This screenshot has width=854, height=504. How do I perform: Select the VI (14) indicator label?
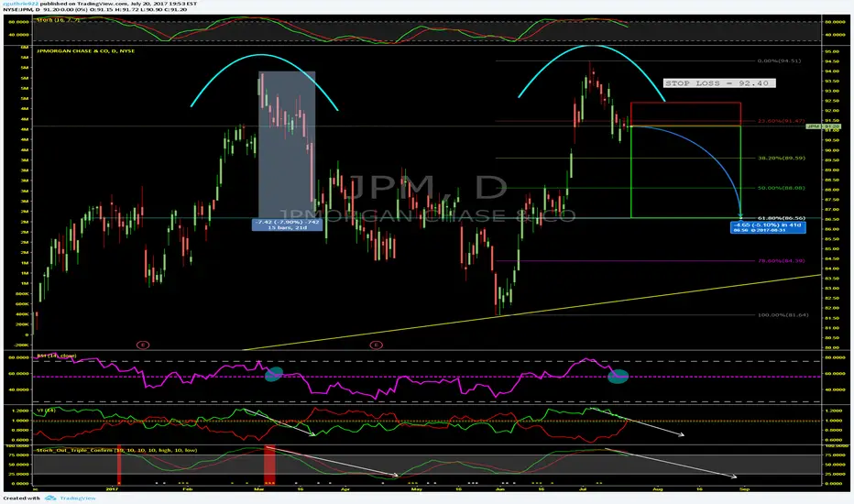tap(47, 410)
